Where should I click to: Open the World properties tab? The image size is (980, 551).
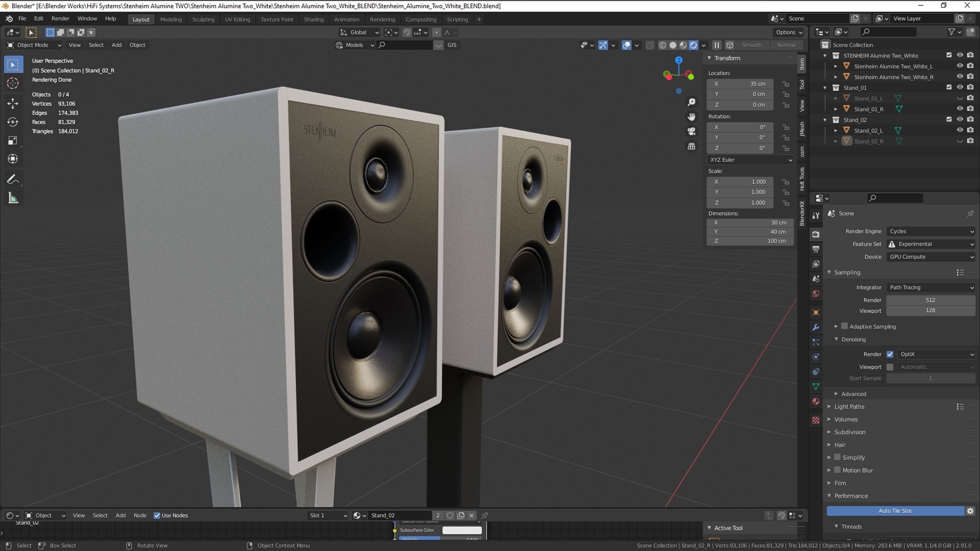pos(816,294)
